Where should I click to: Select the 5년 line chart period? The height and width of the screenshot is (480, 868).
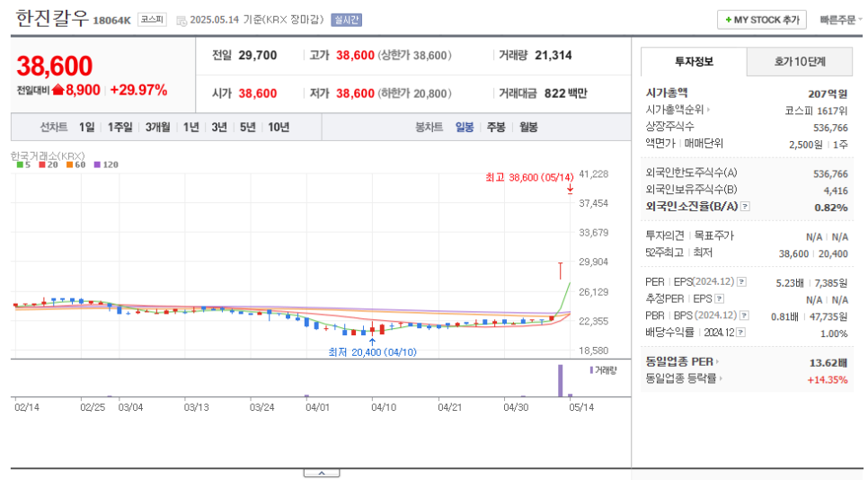point(247,128)
